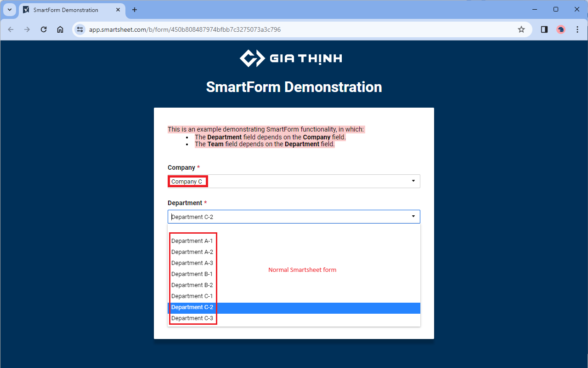Open the tab search dropdown

pyautogui.click(x=10, y=10)
